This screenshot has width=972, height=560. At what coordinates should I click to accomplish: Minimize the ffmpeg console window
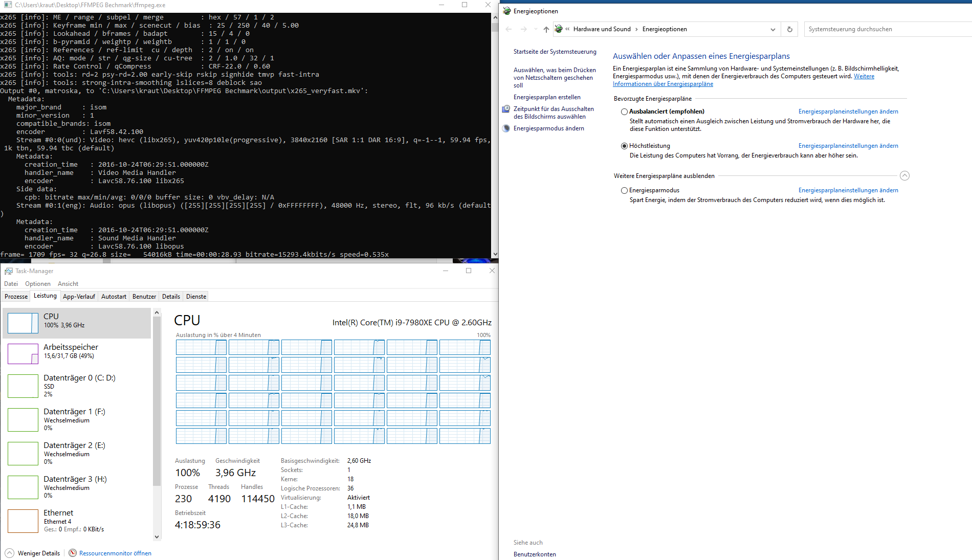[x=442, y=5]
